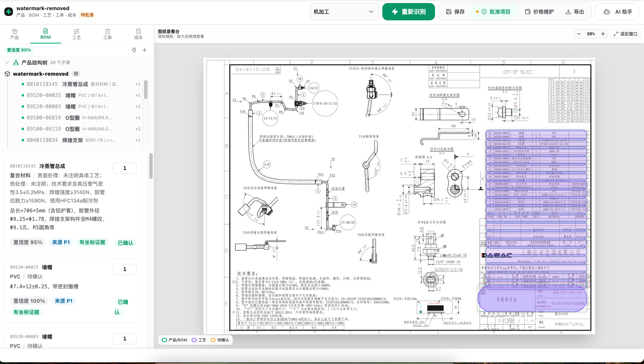Select root node watermark-removed in tree
Image resolution: width=644 pixels, height=364 pixels.
[41, 74]
